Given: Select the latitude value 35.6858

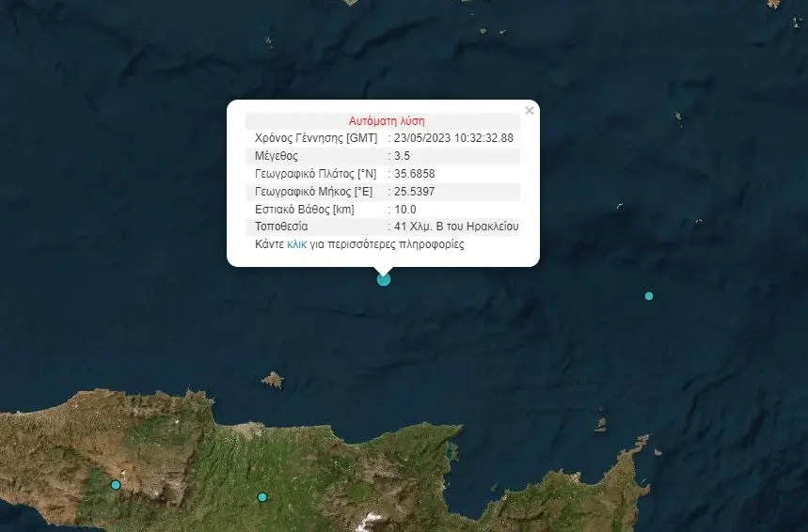Looking at the screenshot, I should [x=415, y=174].
